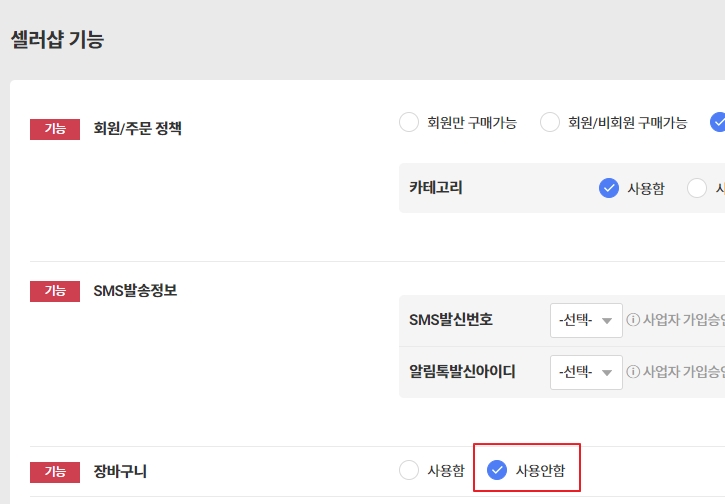Screen dimensions: 725x504
Task: Click the red 기능 badge for 회원/주문 정책
Action: click(x=55, y=129)
